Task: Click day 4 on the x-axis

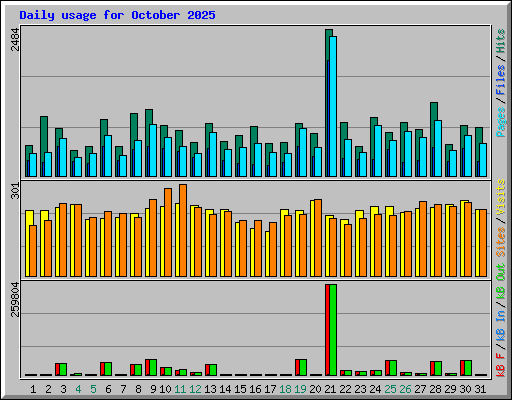Action: (78, 389)
